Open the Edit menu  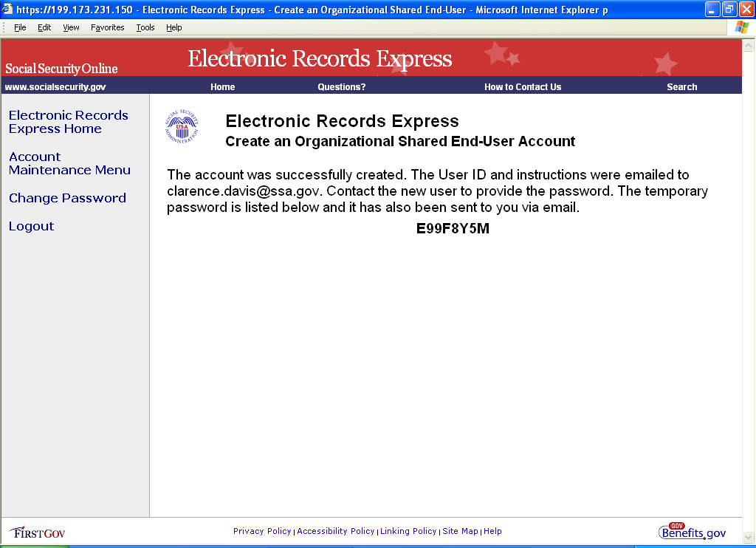pyautogui.click(x=44, y=27)
